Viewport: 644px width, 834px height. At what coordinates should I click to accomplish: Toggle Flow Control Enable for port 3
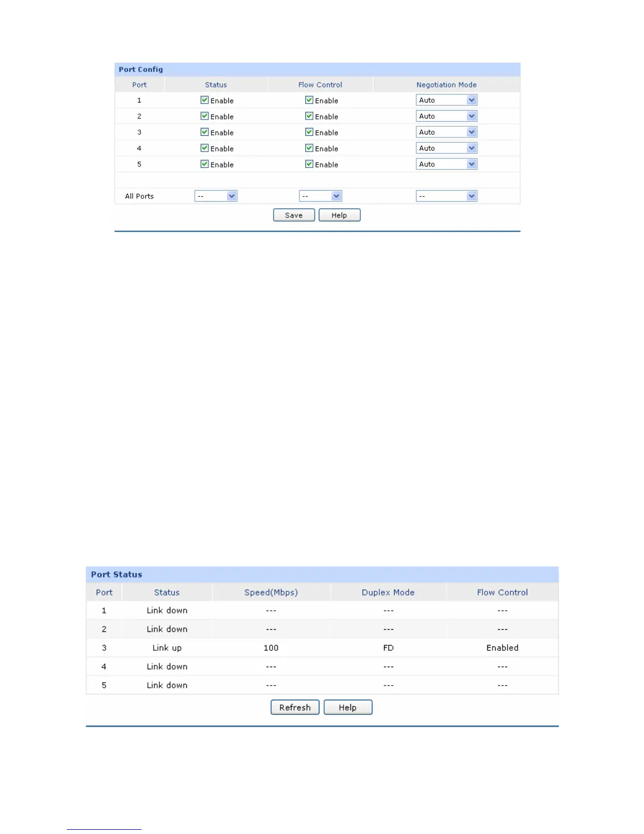click(309, 132)
